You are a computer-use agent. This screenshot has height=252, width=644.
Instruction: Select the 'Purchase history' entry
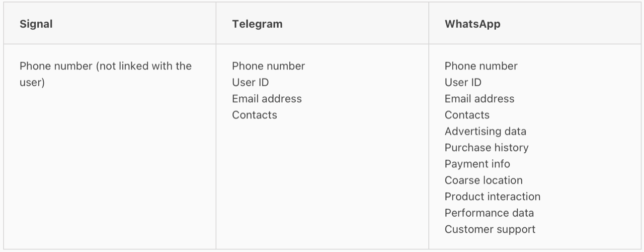(487, 148)
